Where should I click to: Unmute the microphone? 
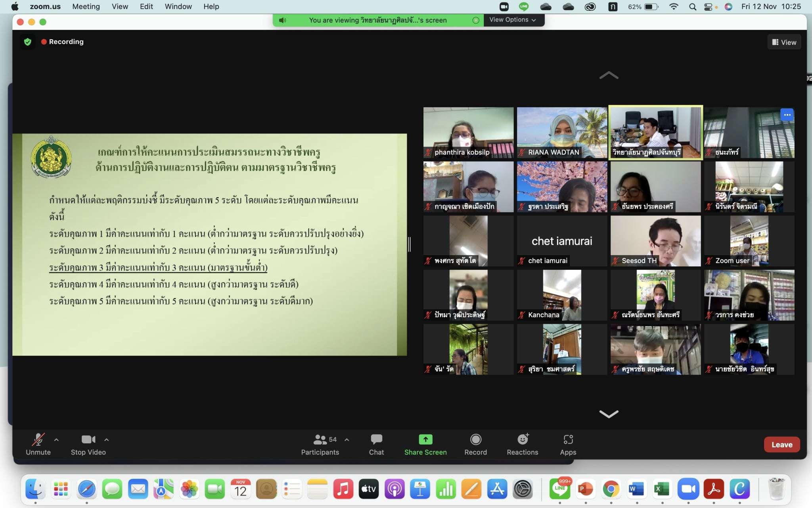click(38, 444)
